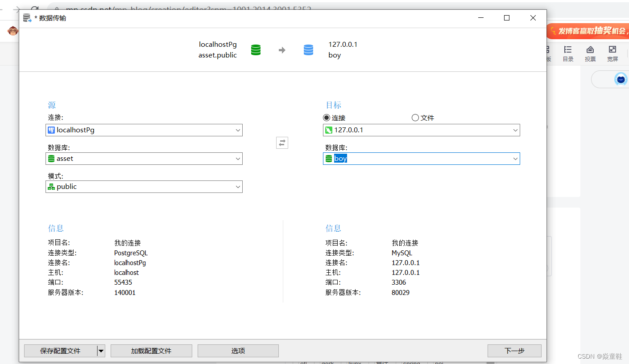Click the schema icon beside public
The image size is (629, 364).
click(51, 187)
